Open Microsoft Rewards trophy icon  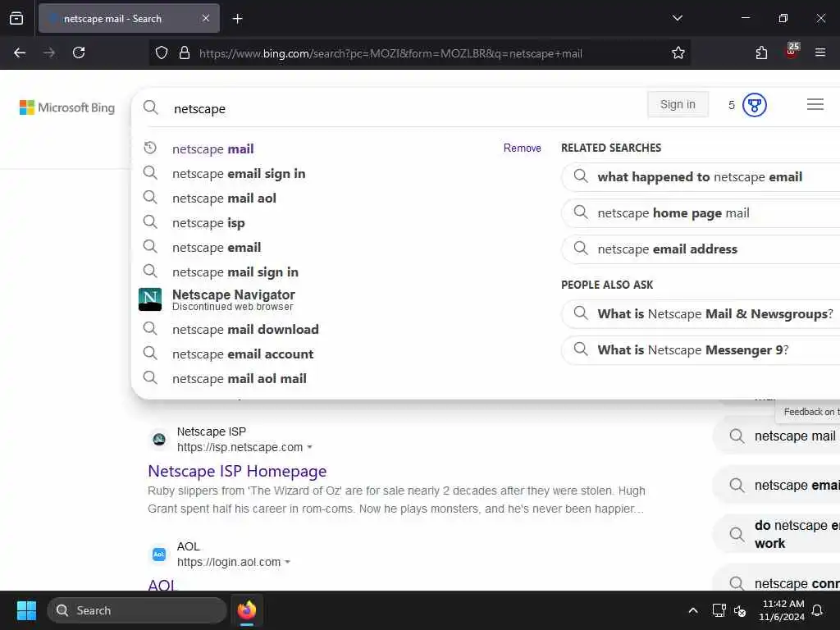[x=755, y=105]
